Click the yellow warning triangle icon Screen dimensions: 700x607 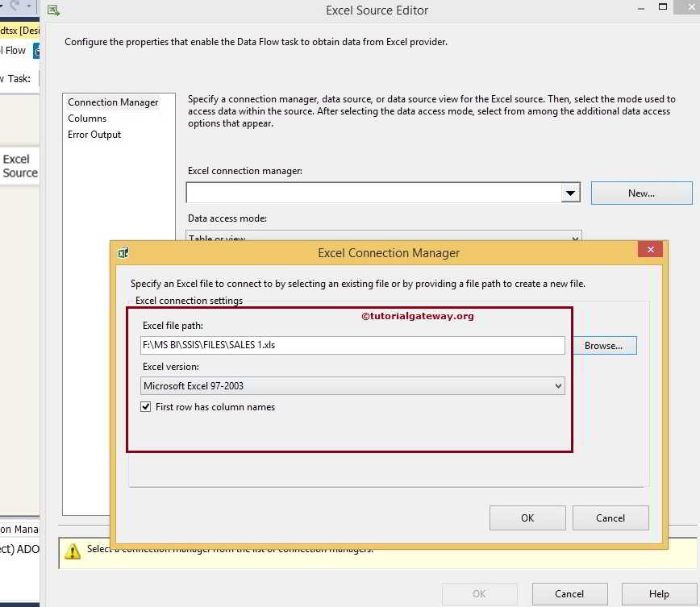73,551
